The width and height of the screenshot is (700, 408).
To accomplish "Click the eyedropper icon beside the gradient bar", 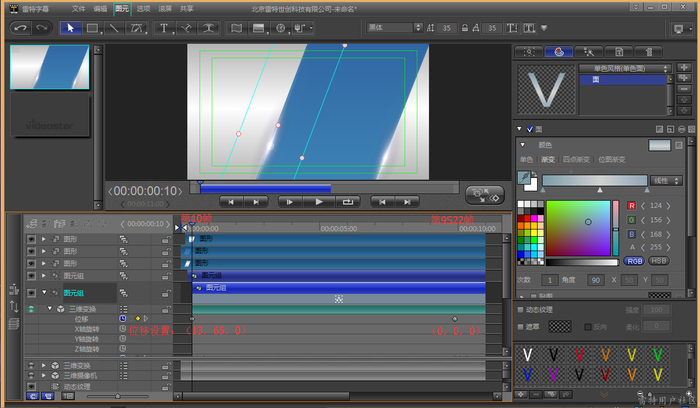I will coord(525,177).
